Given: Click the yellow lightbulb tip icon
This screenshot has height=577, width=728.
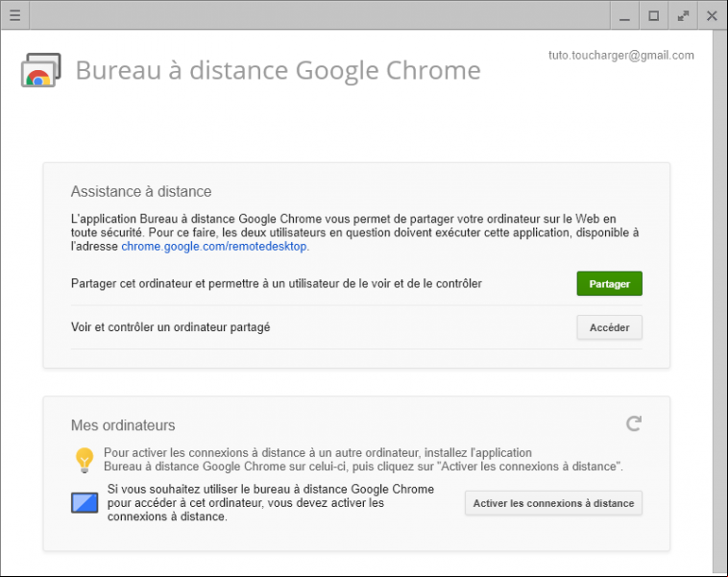Looking at the screenshot, I should tap(85, 460).
